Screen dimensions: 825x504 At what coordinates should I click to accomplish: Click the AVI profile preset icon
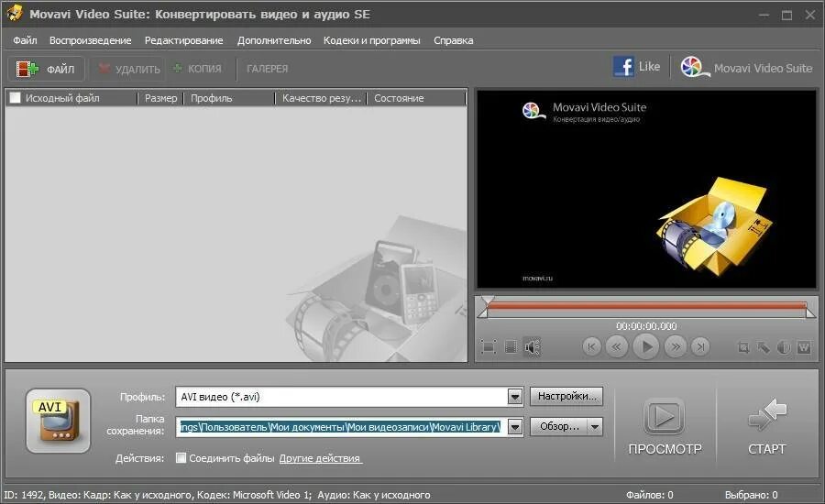(x=58, y=421)
